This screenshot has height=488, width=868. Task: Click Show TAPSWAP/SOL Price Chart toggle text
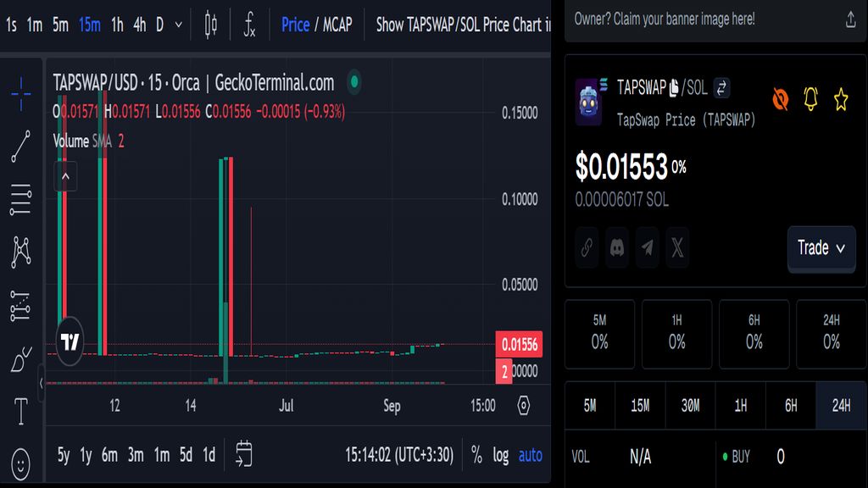[464, 25]
